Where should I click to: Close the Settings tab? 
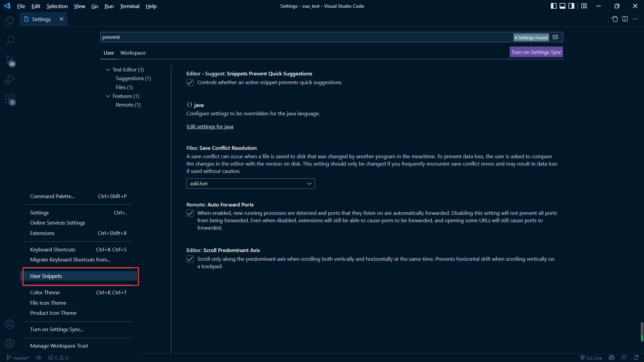(x=61, y=19)
